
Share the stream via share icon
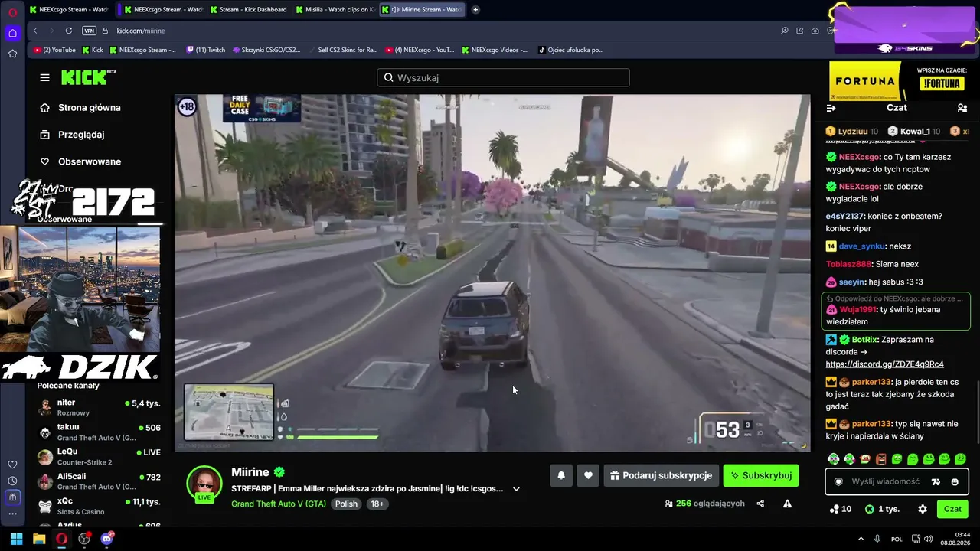760,504
